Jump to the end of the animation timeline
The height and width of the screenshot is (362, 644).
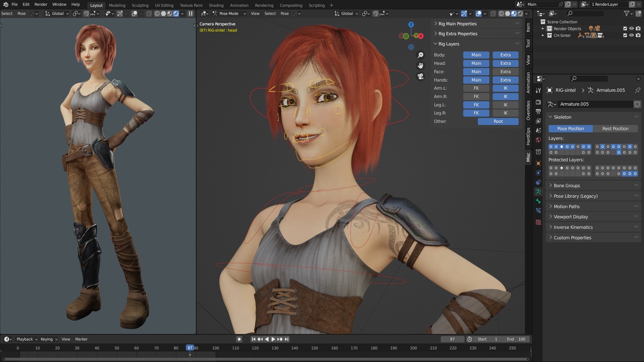tap(286, 339)
